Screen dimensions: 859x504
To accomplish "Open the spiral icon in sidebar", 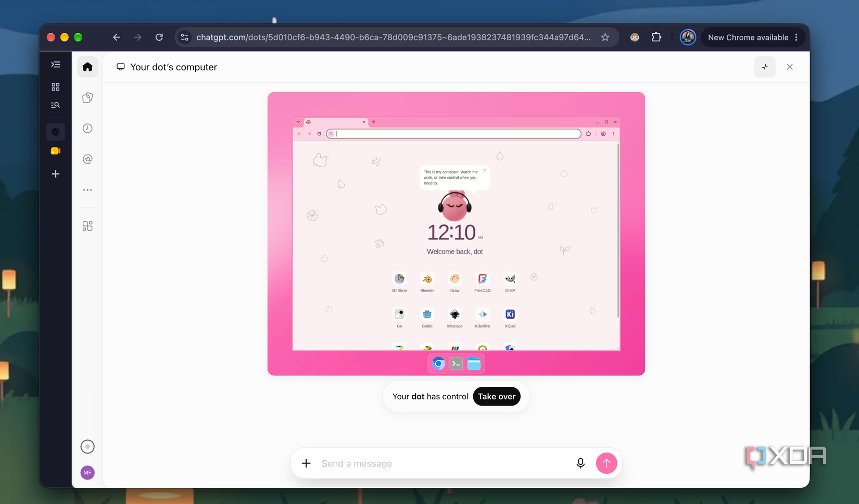I will (x=87, y=159).
